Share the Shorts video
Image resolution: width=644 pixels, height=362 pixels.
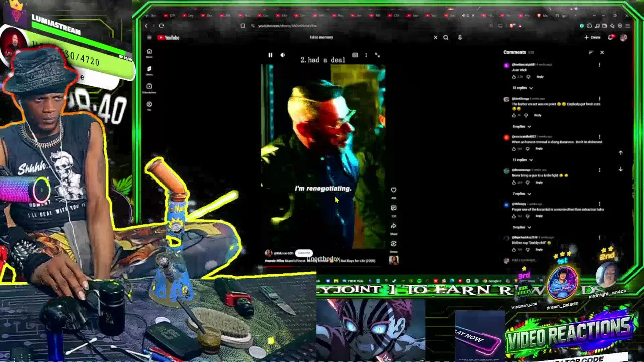coord(394,226)
